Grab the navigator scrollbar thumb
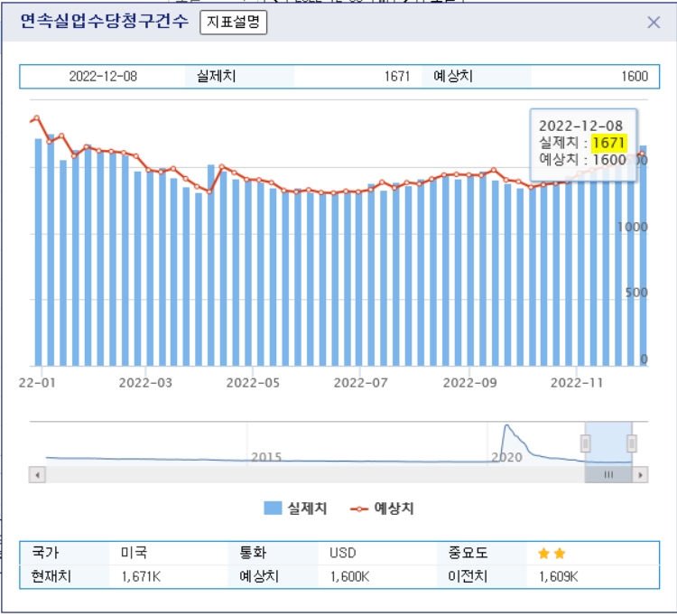The height and width of the screenshot is (616, 677). click(608, 475)
